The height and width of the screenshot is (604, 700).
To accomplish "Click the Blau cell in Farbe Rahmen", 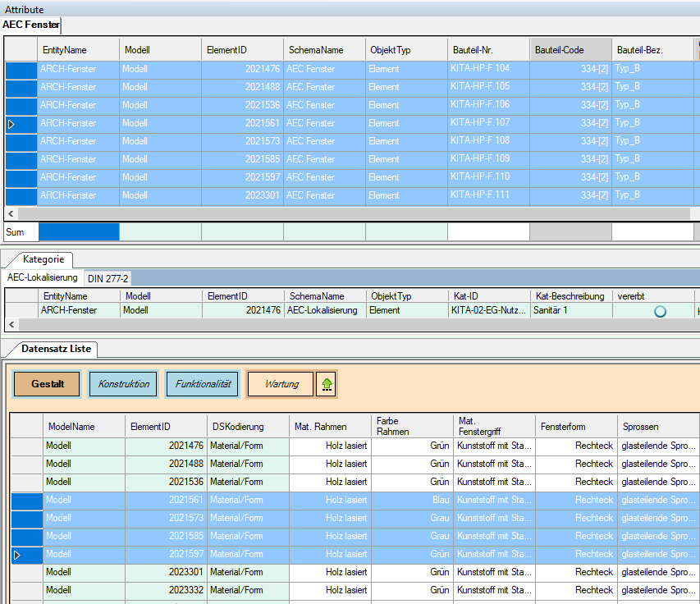I will tap(412, 500).
